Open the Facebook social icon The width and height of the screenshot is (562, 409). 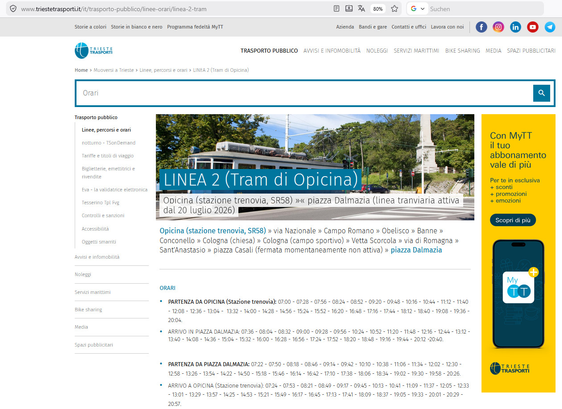click(x=481, y=27)
